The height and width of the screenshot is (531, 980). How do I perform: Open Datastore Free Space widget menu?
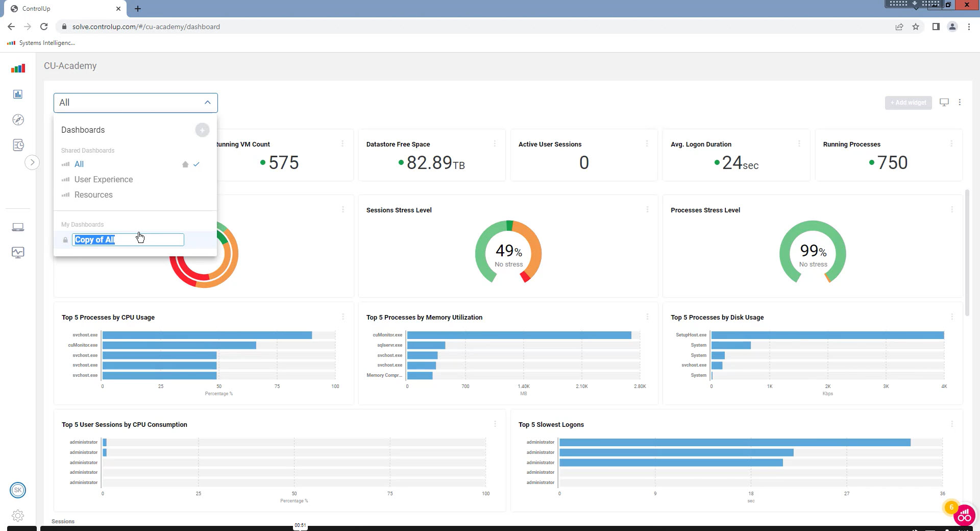(x=495, y=144)
